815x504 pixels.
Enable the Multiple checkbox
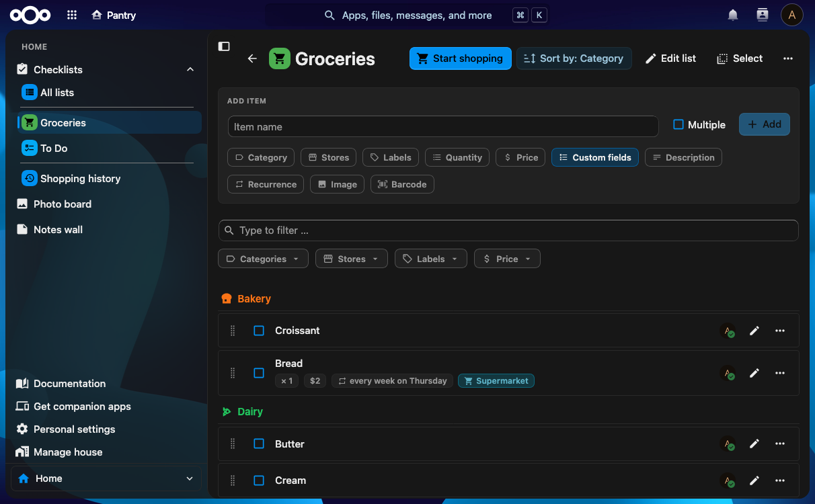678,124
